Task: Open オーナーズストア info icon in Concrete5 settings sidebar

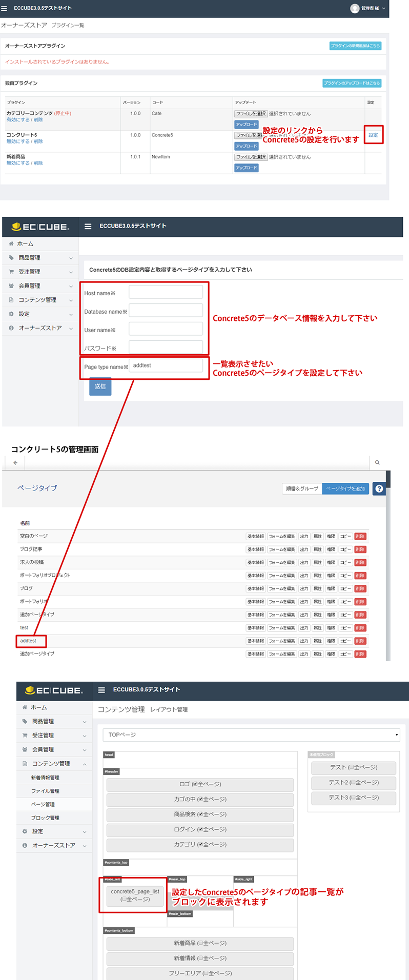Action: coord(11,328)
